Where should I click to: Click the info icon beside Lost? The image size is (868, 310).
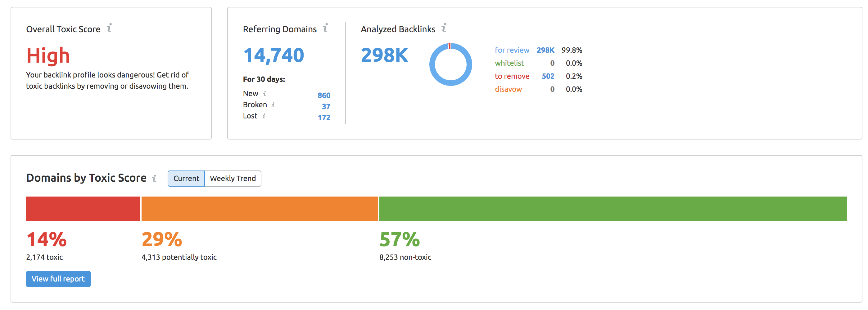pos(264,116)
